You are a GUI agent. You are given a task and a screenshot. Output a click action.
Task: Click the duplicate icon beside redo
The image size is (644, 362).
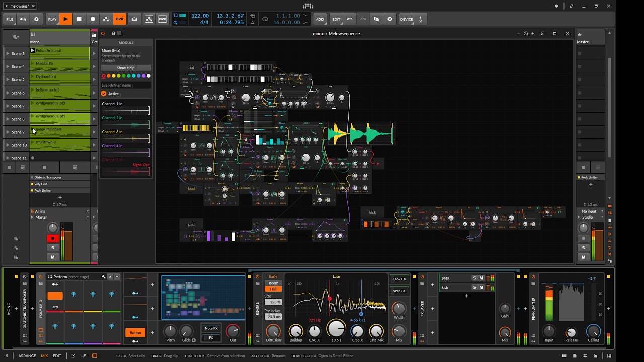click(376, 19)
